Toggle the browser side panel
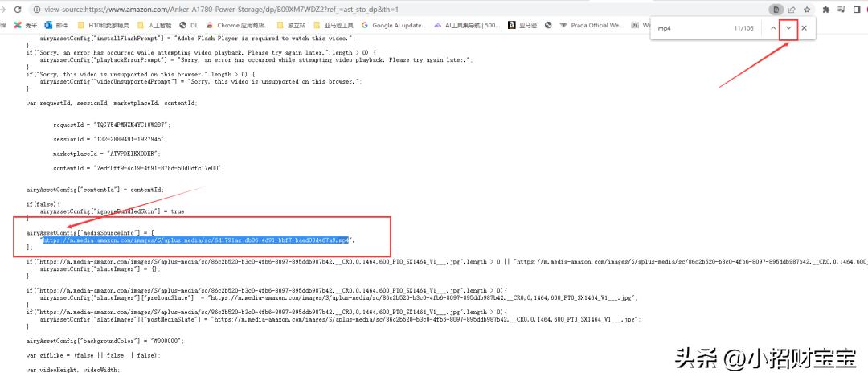Image resolution: width=868 pixels, height=381 pixels. 857,10
